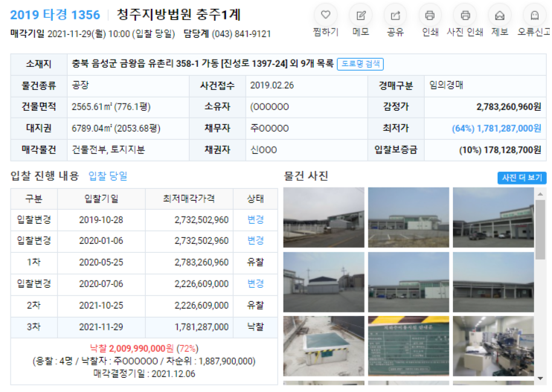Select the 임의경매 auction type value
Screen dimensions: 552x392
click(x=446, y=85)
